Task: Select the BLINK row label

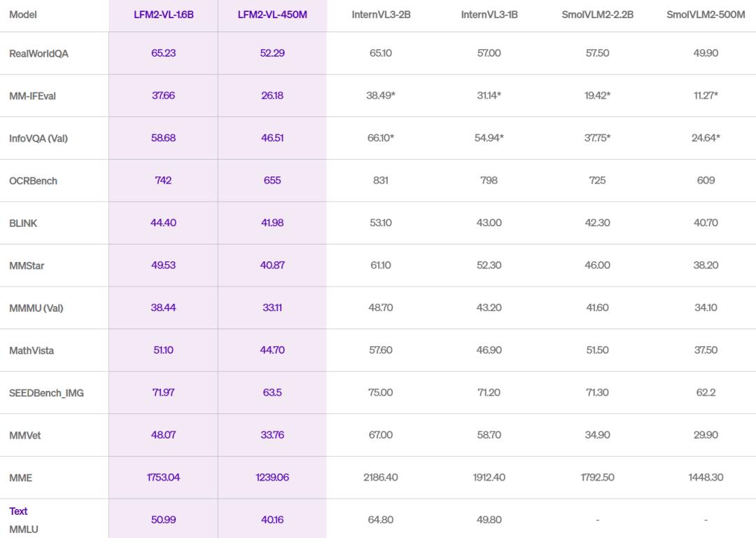Action: click(23, 223)
